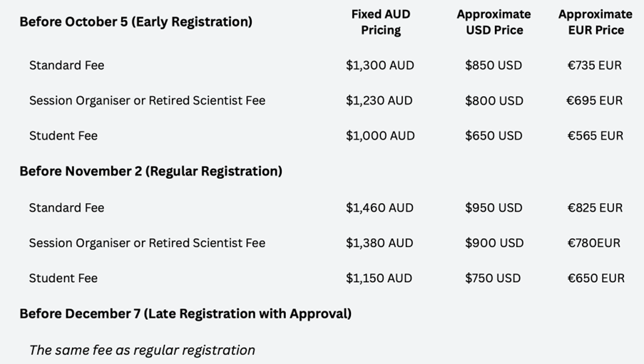Screen dimensions: 644x364
Task: Click the $1,000 AUD student fee price
Action: tap(380, 135)
